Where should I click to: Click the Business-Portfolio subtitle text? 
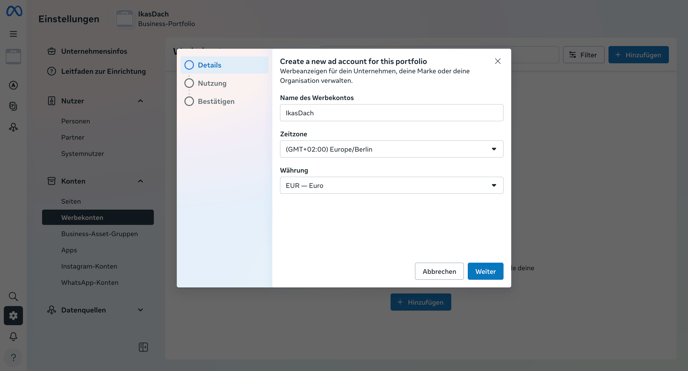tap(166, 24)
